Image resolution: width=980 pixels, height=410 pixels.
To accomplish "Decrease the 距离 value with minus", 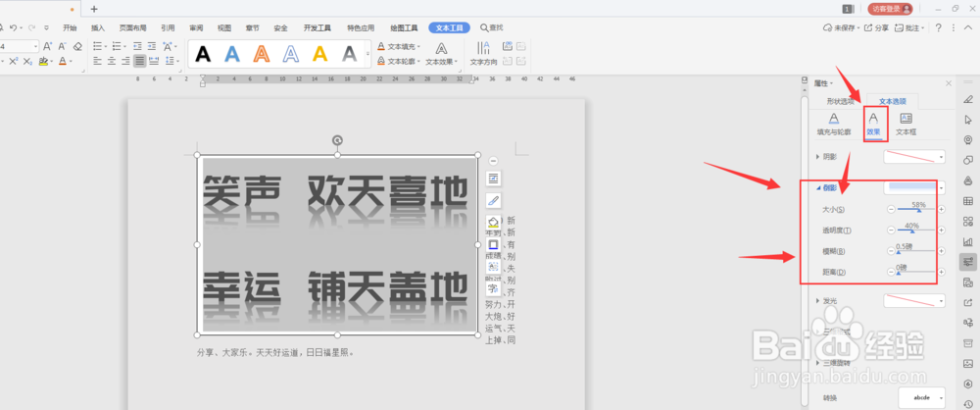I will [x=891, y=273].
